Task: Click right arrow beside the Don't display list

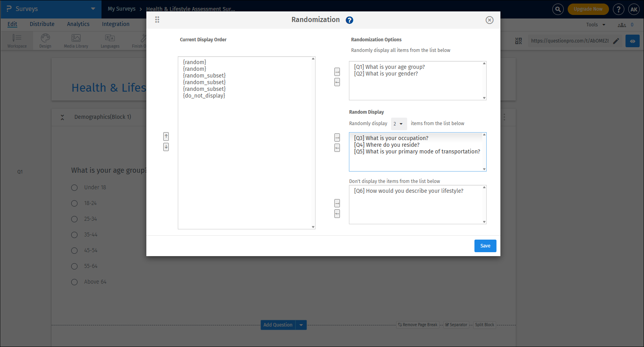Action: [x=337, y=203]
